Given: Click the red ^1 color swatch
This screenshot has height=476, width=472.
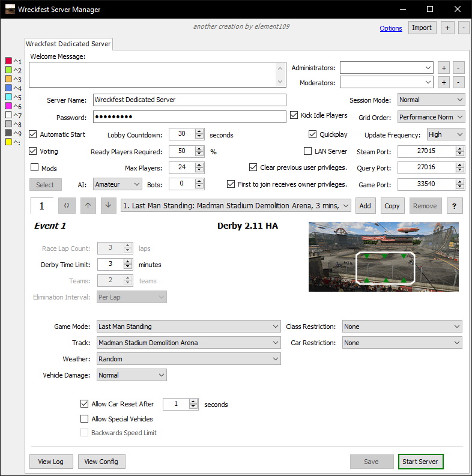Looking at the screenshot, I should click(8, 61).
